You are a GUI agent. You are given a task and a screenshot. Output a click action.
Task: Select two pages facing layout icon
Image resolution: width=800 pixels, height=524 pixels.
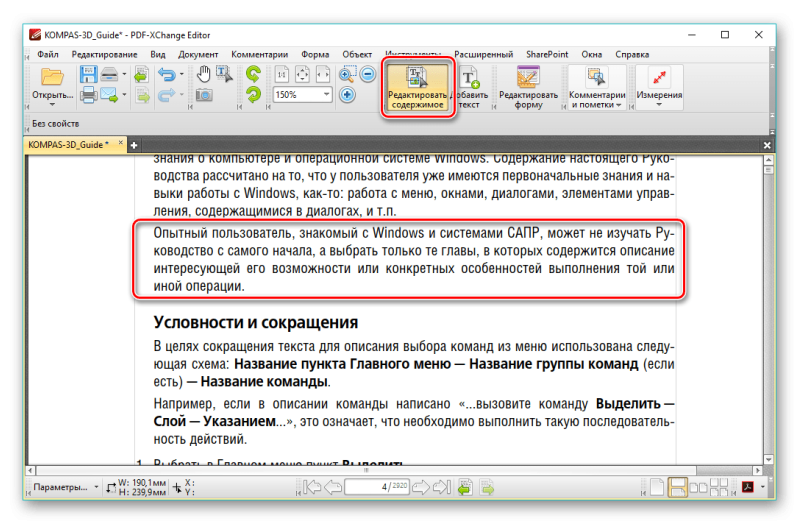point(698,487)
